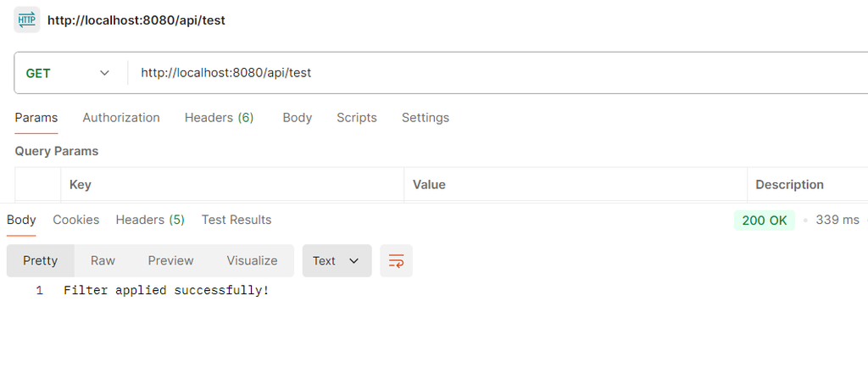Toggle the response word wrap icon
Viewport: 868px width, 385px height.
pyautogui.click(x=397, y=261)
